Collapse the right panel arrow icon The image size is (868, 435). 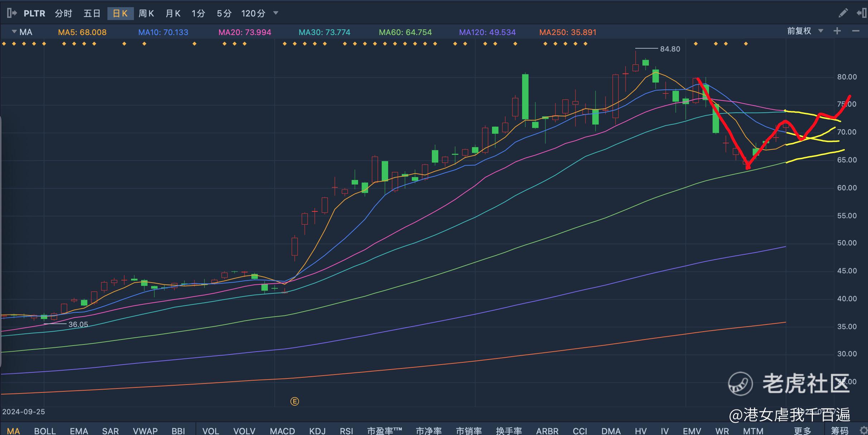[861, 13]
